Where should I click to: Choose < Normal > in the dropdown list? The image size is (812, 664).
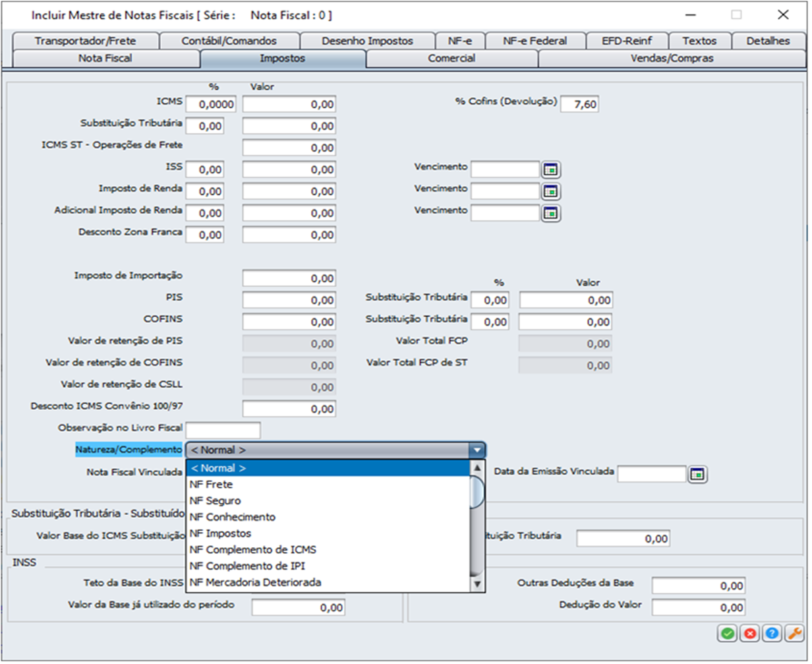coord(328,468)
